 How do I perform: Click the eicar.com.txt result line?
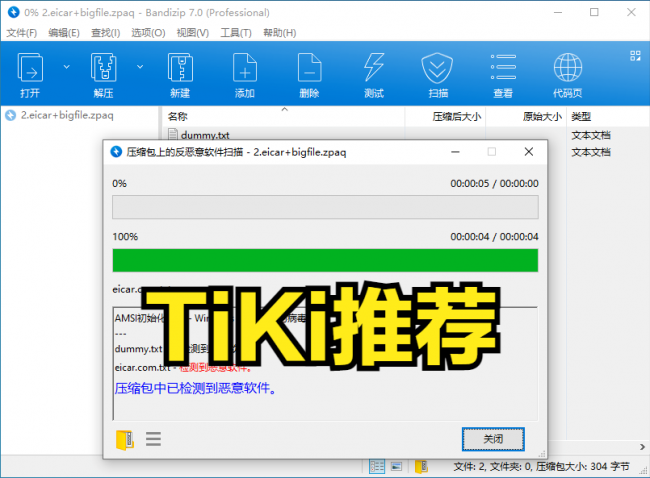point(183,367)
